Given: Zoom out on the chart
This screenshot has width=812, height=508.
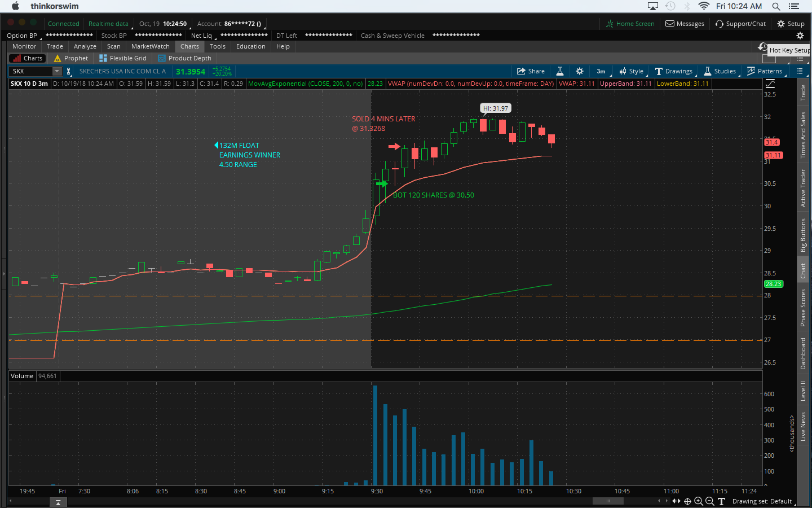Looking at the screenshot, I should point(710,501).
